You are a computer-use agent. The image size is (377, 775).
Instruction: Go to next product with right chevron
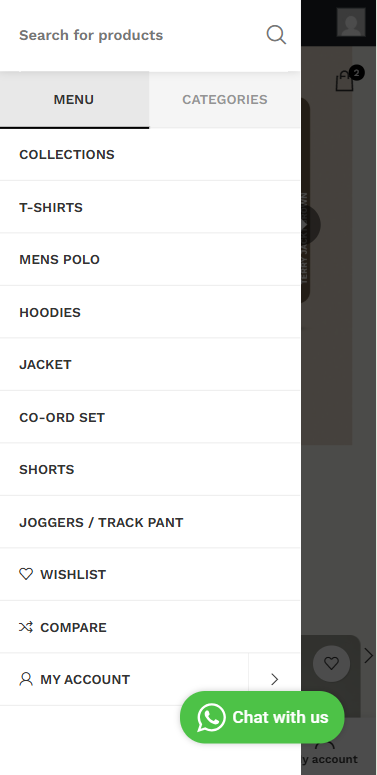point(369,656)
